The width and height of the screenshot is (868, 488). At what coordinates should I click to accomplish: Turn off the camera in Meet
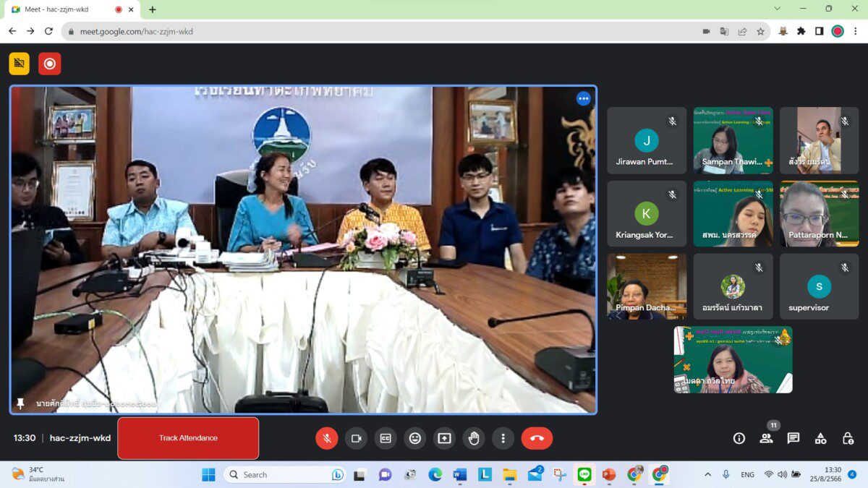click(356, 438)
